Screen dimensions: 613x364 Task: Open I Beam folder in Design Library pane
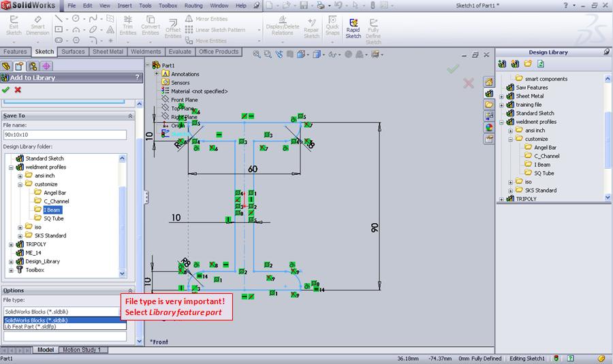coord(542,165)
